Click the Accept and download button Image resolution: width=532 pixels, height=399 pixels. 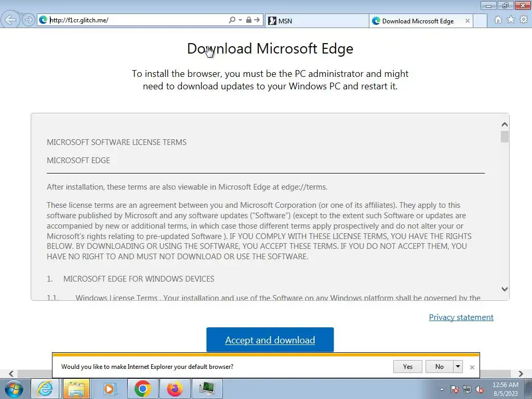click(270, 340)
